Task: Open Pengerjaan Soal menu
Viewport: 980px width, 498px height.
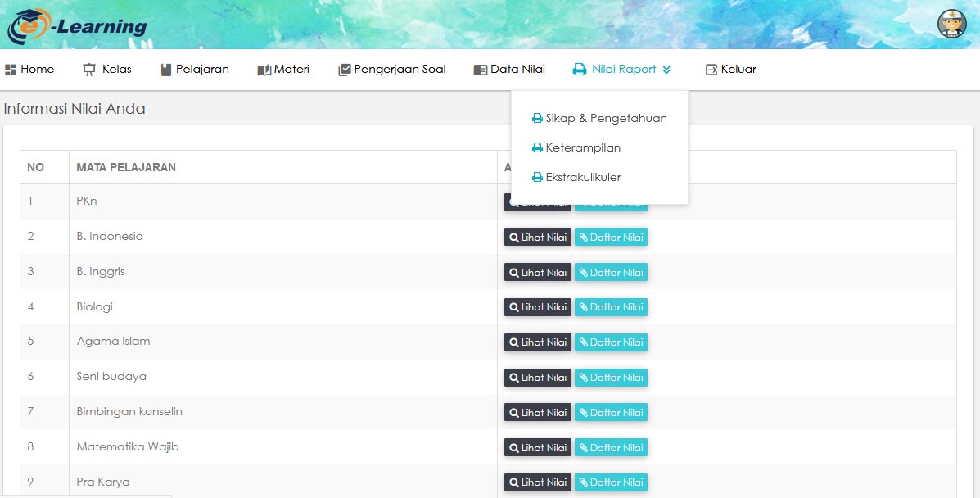Action: (x=400, y=70)
